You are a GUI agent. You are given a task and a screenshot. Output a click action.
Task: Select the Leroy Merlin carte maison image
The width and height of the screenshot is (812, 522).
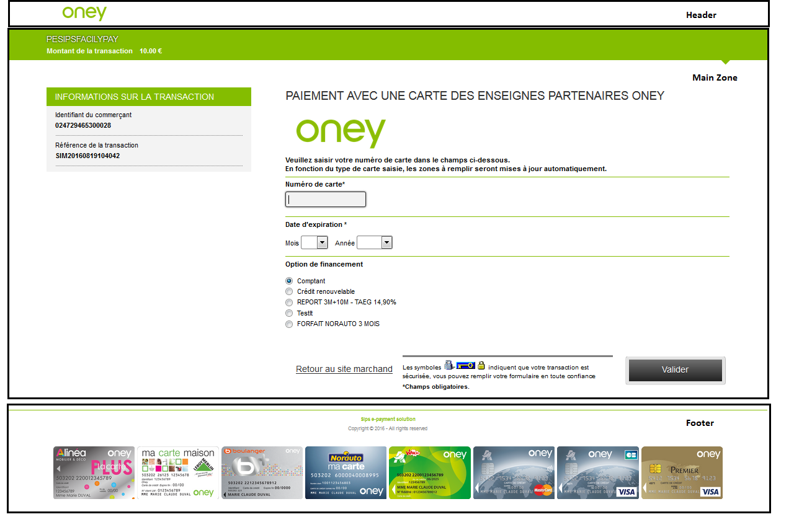coord(177,472)
